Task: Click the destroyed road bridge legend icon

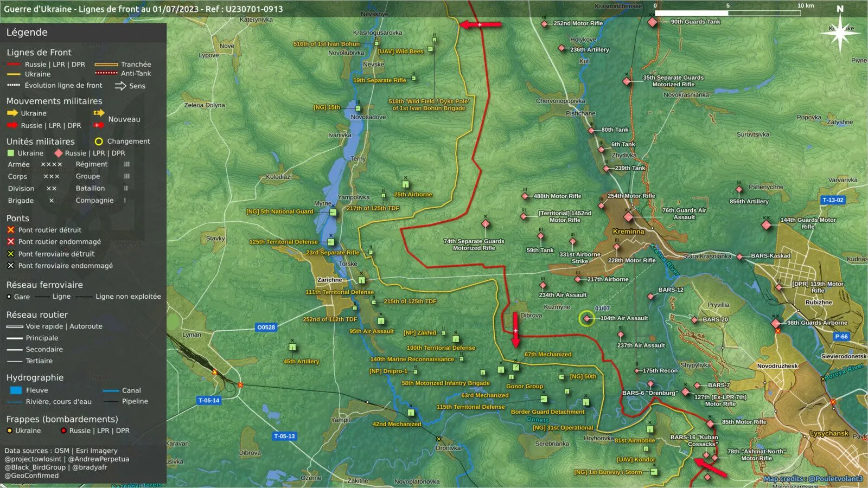Action: point(10,230)
